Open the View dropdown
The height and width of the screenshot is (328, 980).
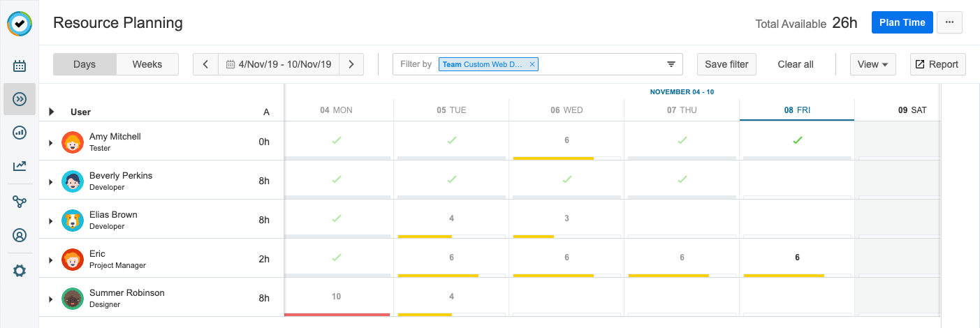(872, 64)
